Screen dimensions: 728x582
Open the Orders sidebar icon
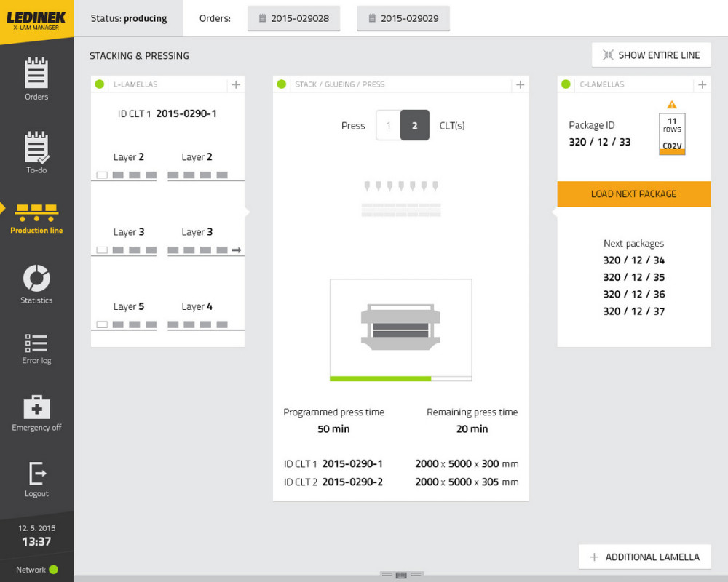point(36,73)
